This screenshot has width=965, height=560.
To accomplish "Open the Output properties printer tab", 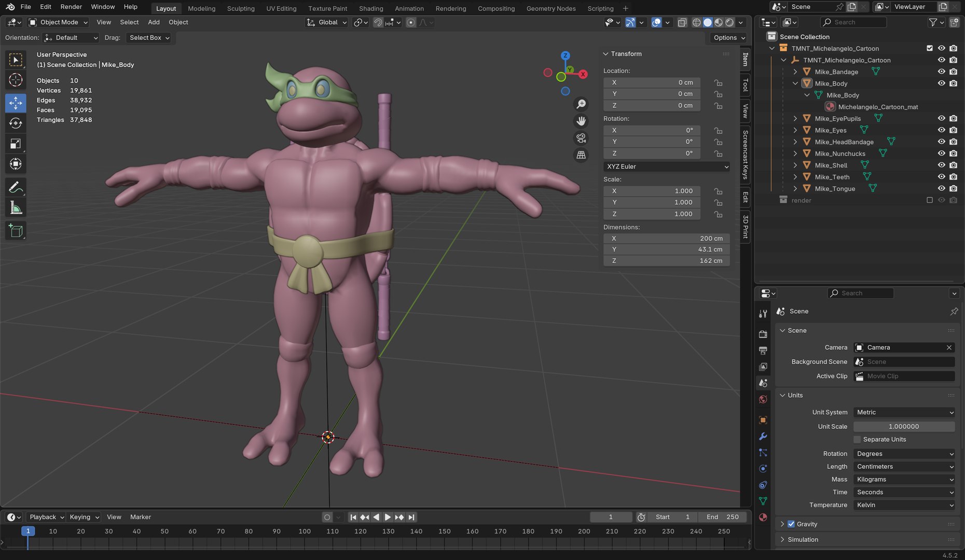I will tap(763, 351).
